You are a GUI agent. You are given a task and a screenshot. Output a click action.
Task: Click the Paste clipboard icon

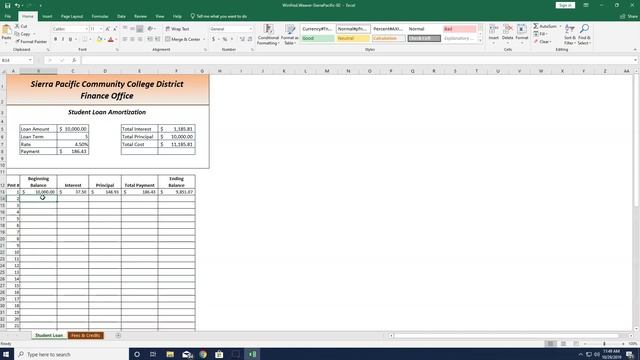7,30
